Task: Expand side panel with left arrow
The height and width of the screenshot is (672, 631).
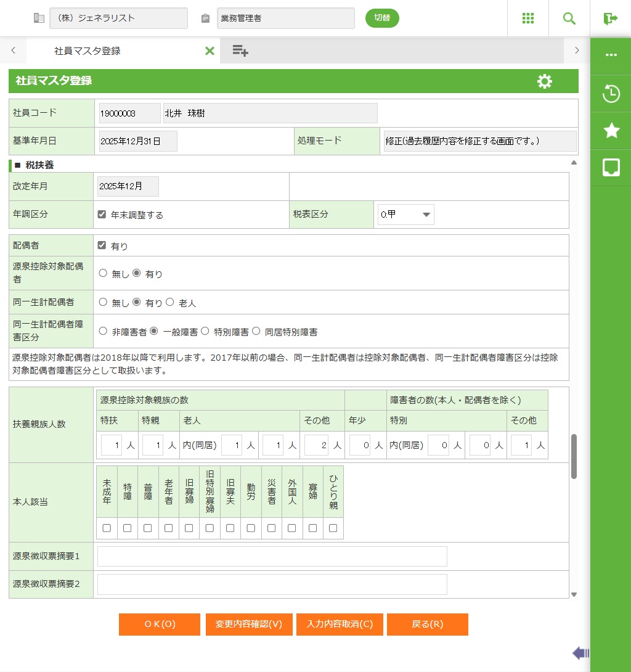Action: [580, 654]
